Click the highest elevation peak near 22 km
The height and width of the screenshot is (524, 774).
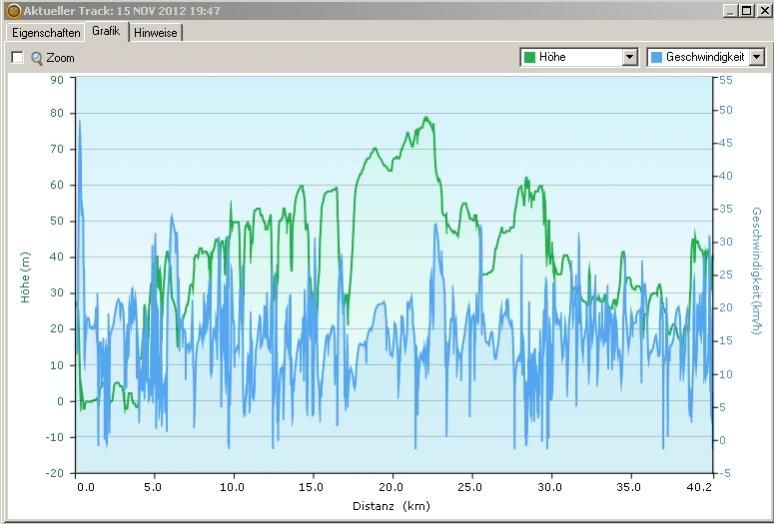tap(426, 118)
